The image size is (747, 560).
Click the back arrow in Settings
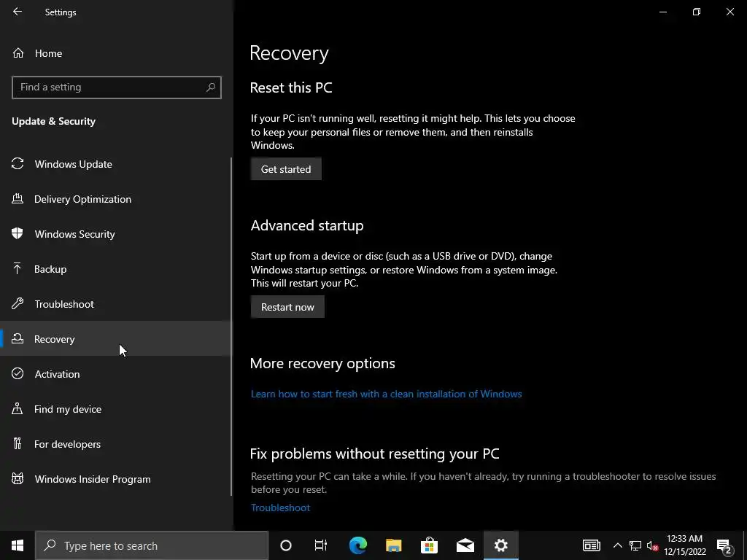(18, 12)
